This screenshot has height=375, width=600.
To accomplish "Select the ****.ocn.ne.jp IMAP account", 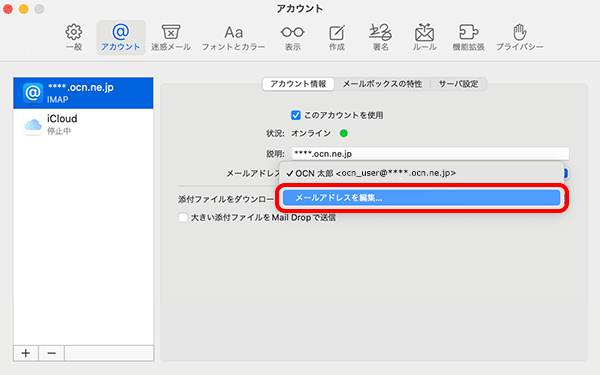I will point(83,93).
